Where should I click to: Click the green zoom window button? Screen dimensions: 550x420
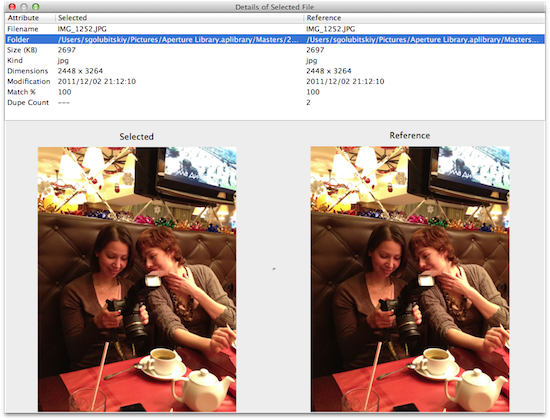[x=35, y=7]
